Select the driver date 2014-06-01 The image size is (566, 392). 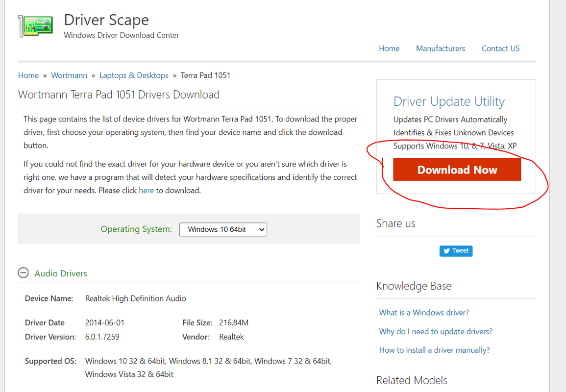(105, 323)
